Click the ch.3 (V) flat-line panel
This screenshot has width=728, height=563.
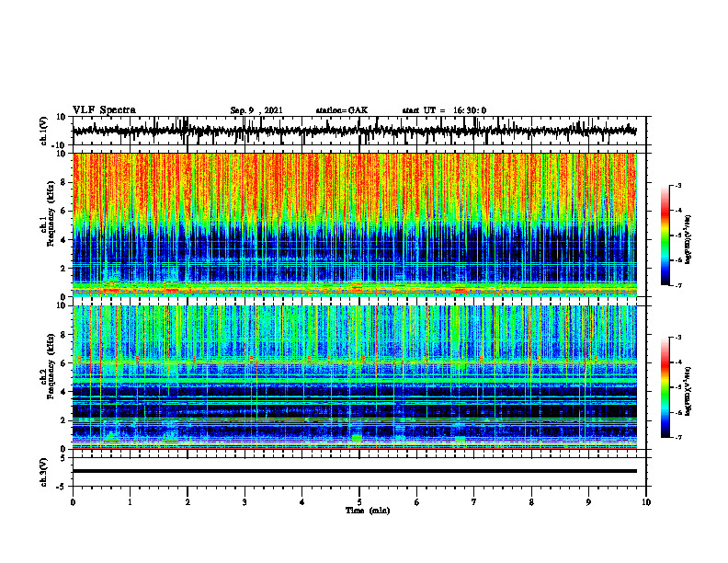coord(359,472)
